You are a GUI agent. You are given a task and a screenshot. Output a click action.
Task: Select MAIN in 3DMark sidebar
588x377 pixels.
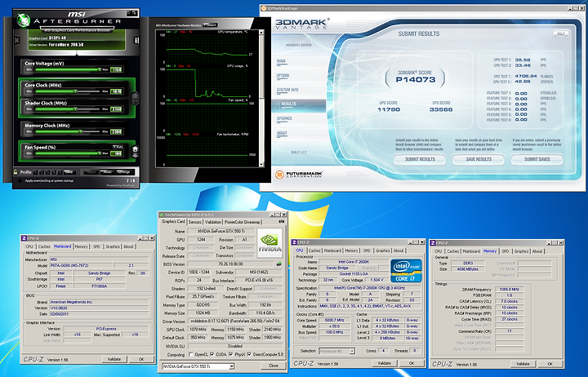(x=281, y=60)
